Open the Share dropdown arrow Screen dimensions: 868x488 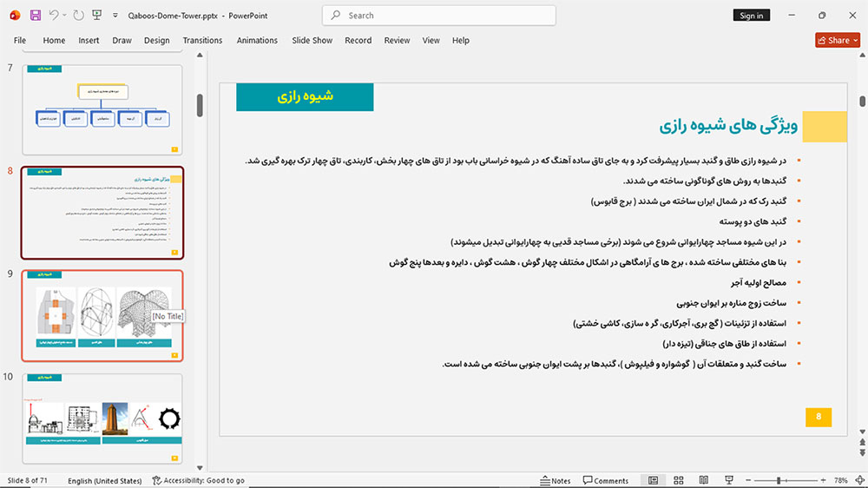tap(856, 41)
